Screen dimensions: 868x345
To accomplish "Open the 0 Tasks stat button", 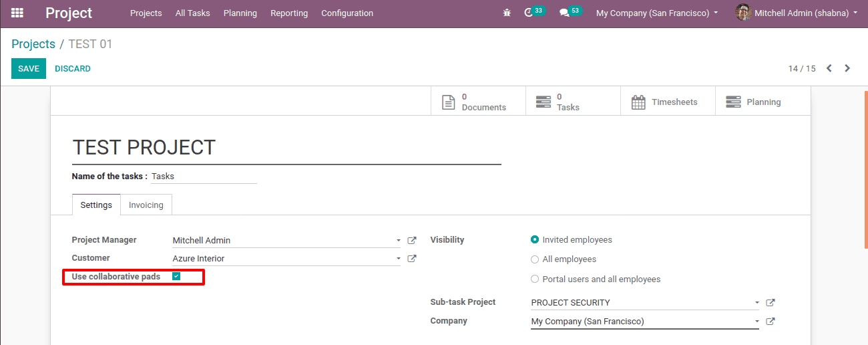I will (x=573, y=102).
